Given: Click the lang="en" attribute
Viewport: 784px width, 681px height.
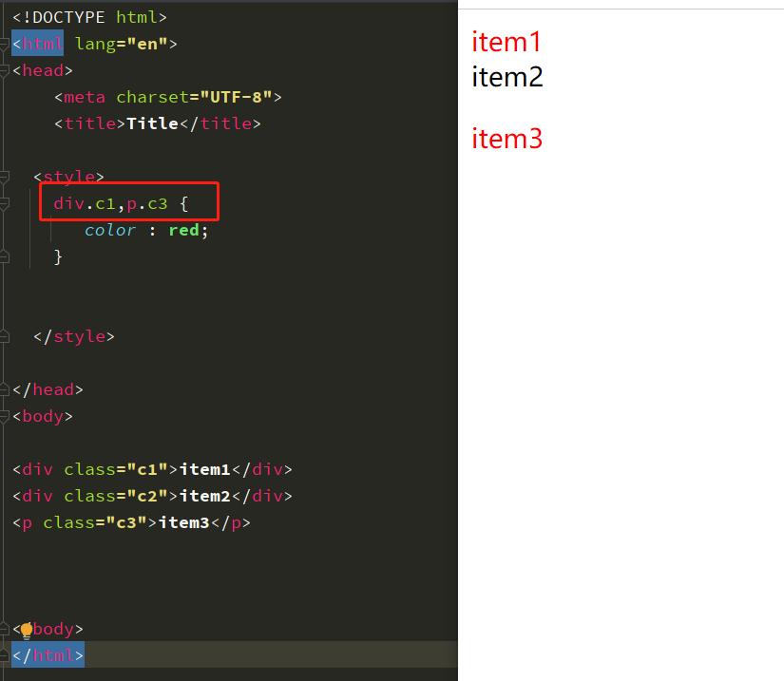Looking at the screenshot, I should point(121,44).
